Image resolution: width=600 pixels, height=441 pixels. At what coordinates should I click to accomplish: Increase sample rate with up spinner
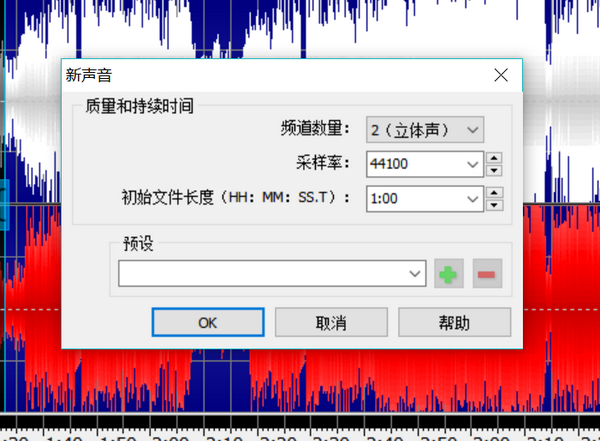(494, 158)
